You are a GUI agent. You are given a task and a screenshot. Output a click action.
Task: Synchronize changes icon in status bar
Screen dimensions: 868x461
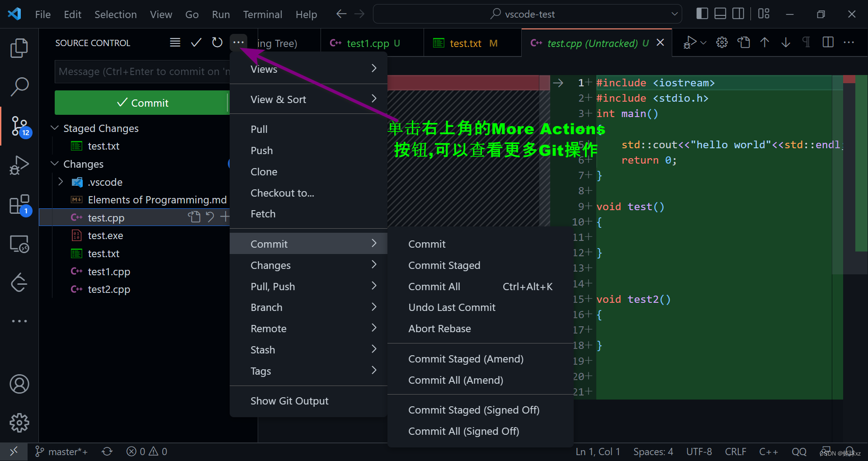[x=107, y=452]
